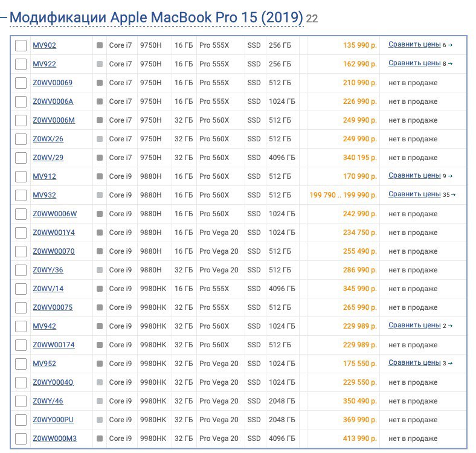Mark the MV912 checkbox
The width and height of the screenshot is (476, 453).
click(21, 177)
